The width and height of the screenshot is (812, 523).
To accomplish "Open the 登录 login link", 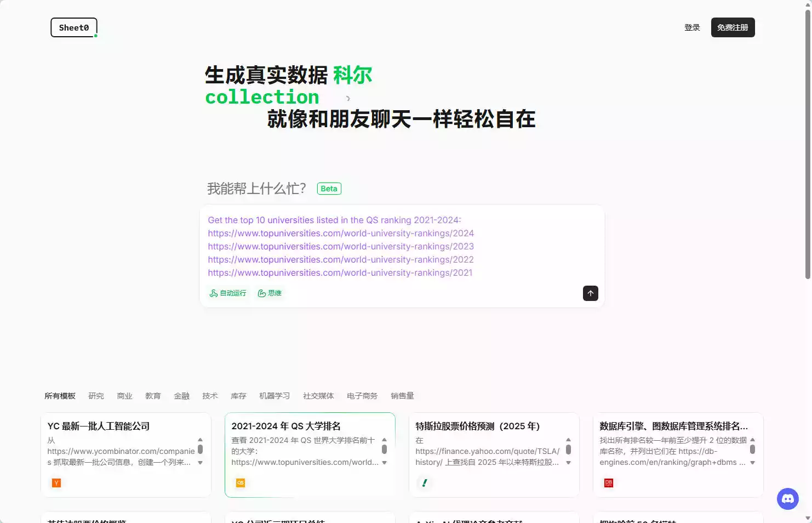I will 692,27.
